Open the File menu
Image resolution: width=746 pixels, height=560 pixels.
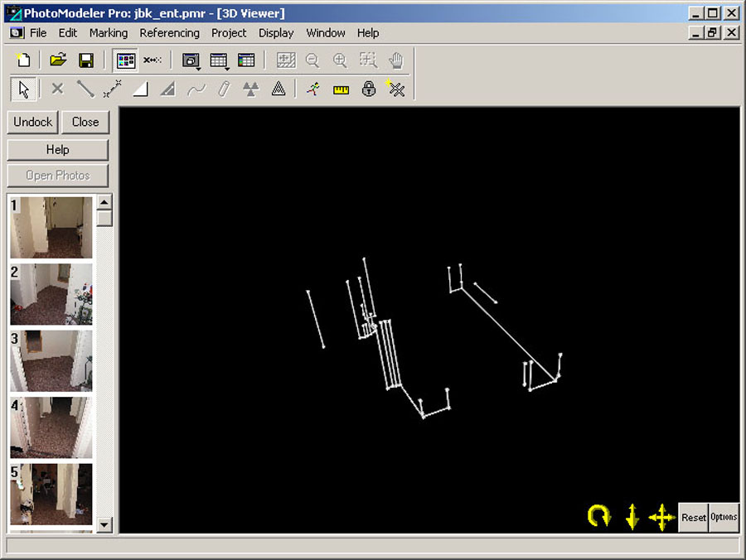tap(38, 33)
